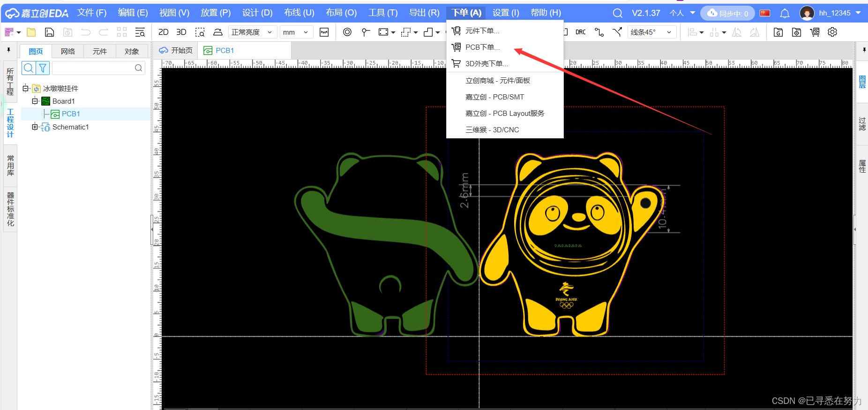Open the notifications bell
The image size is (868, 410).
(x=785, y=13)
